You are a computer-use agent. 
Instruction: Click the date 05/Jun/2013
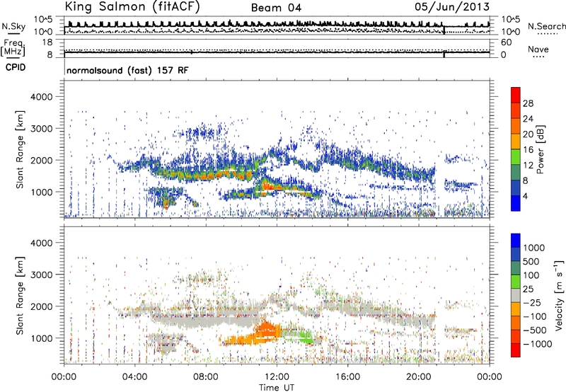coord(452,7)
